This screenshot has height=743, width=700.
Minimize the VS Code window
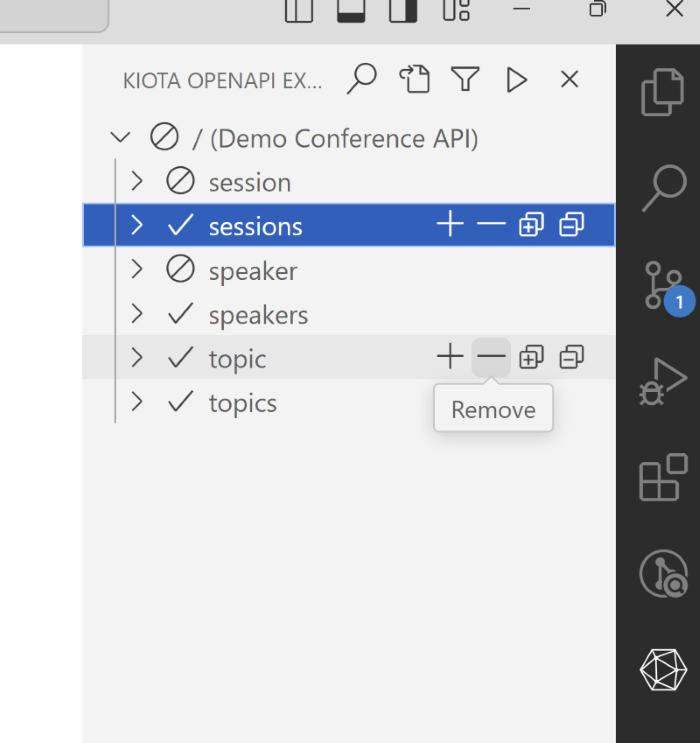pyautogui.click(x=521, y=9)
